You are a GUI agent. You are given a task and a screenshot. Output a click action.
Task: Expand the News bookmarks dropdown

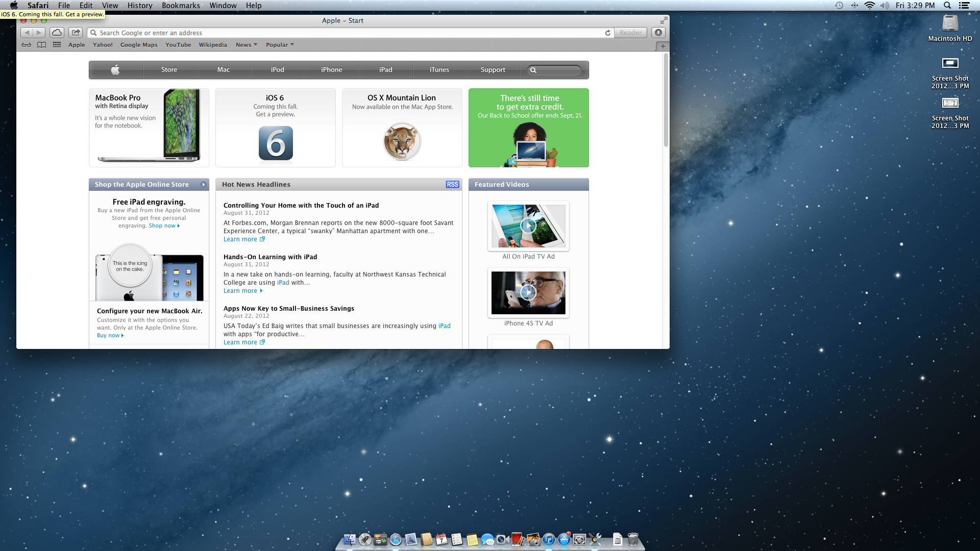point(247,45)
